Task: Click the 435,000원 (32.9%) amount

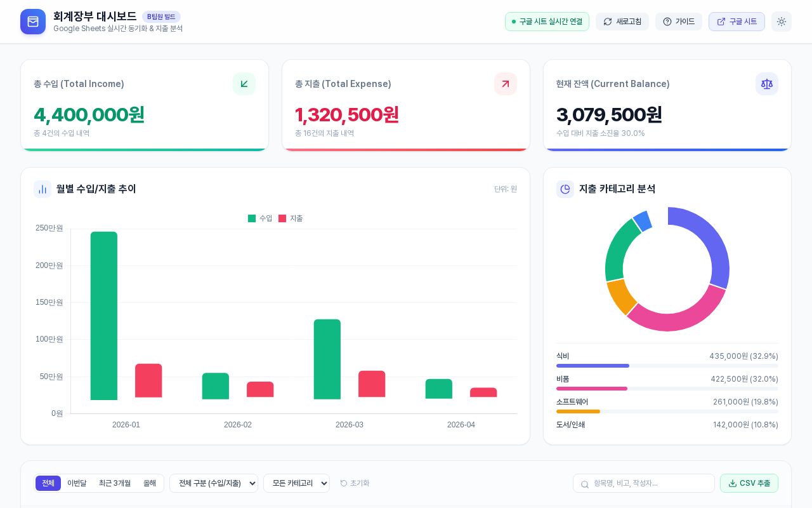Action: coord(743,356)
